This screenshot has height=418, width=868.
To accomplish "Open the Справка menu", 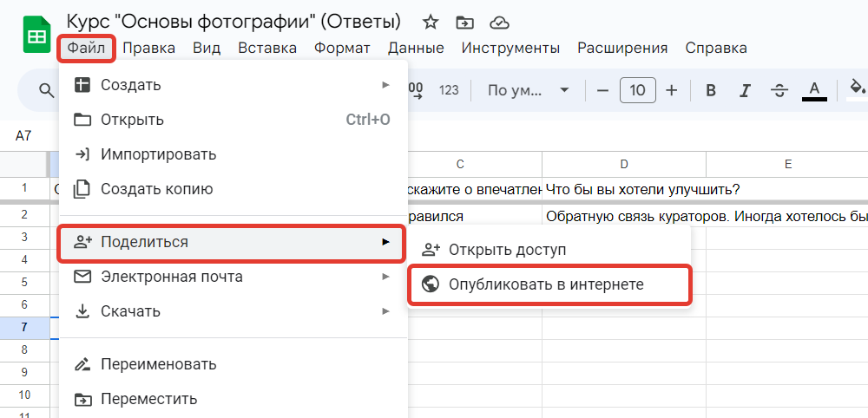I will pyautogui.click(x=716, y=48).
